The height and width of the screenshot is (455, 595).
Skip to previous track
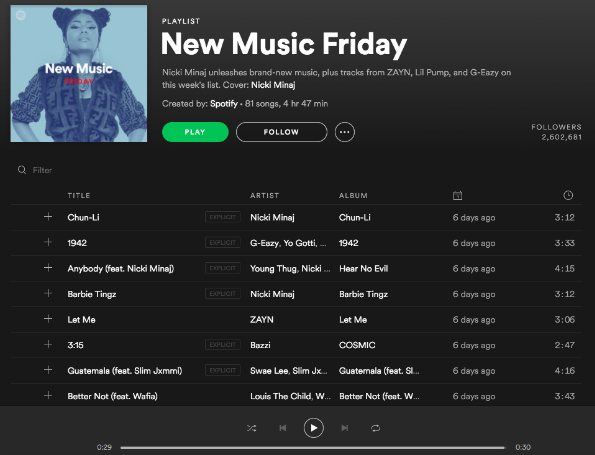click(x=283, y=428)
